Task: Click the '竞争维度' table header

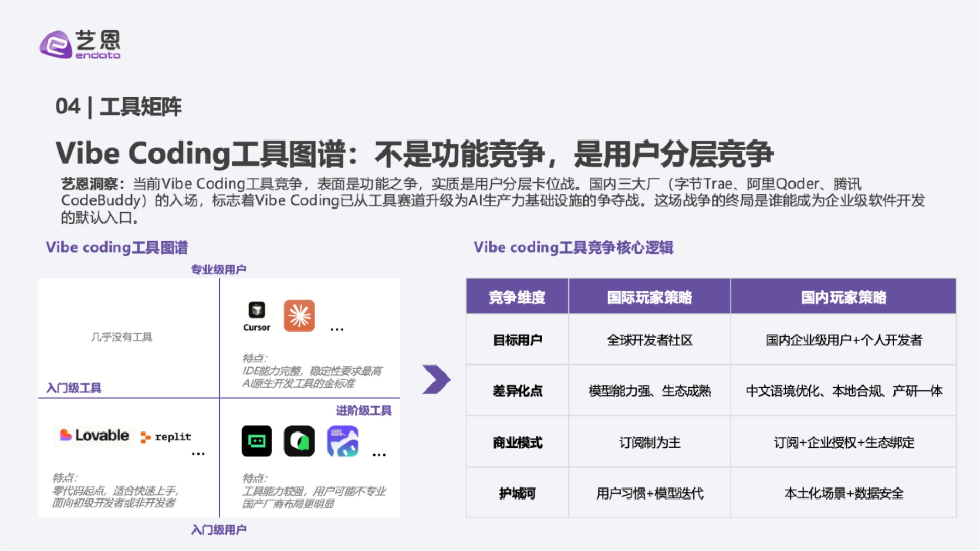Action: pyautogui.click(x=517, y=297)
